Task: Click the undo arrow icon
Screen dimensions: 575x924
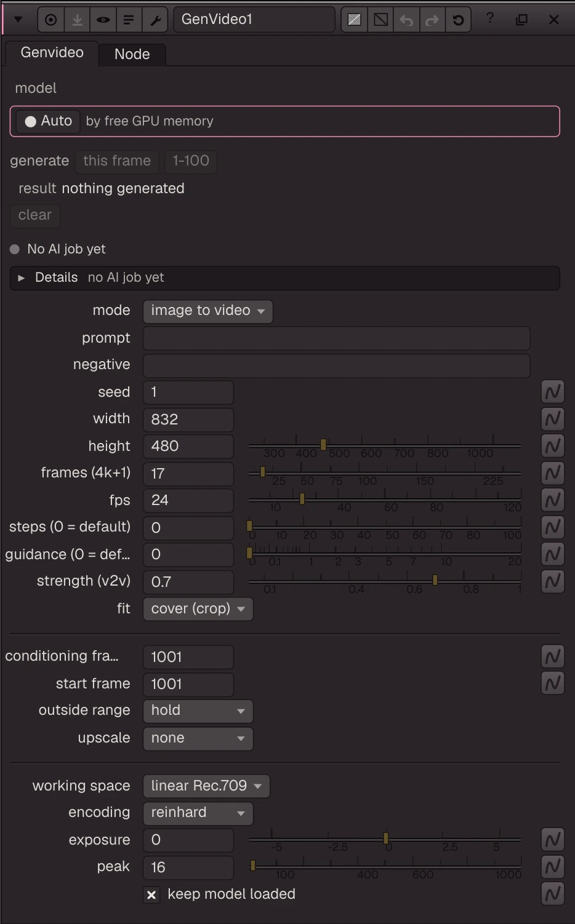Action: [x=406, y=20]
